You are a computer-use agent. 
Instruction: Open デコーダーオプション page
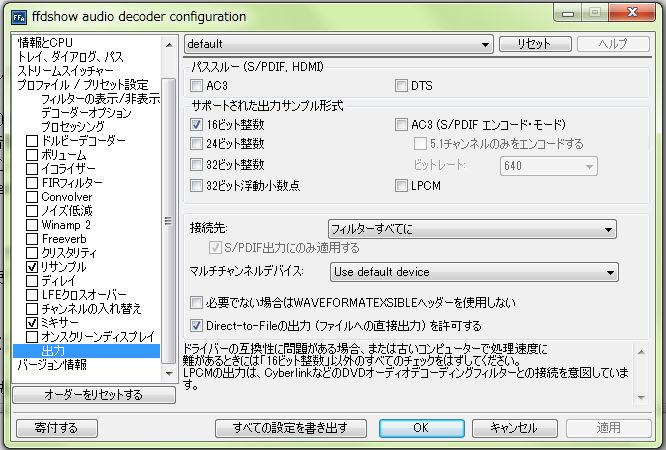click(x=86, y=113)
